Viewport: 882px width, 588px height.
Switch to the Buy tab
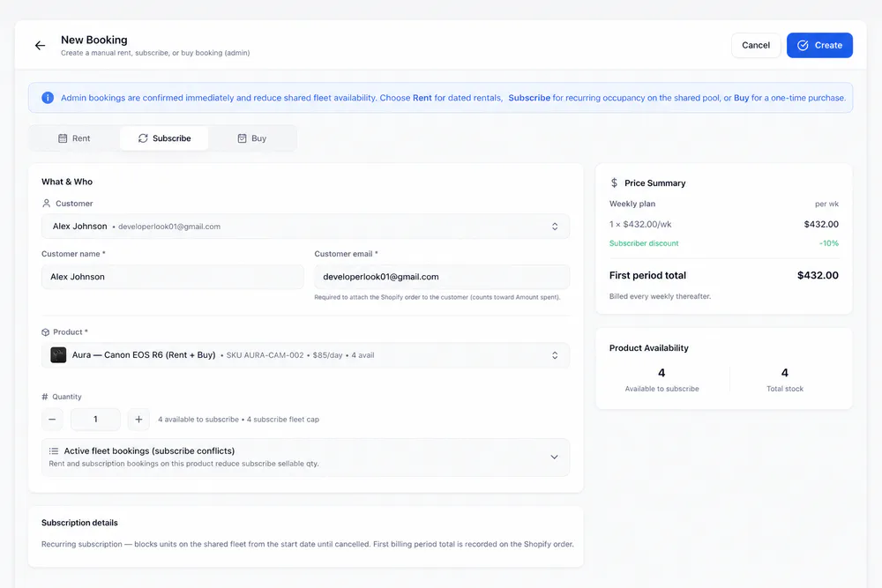coord(252,138)
